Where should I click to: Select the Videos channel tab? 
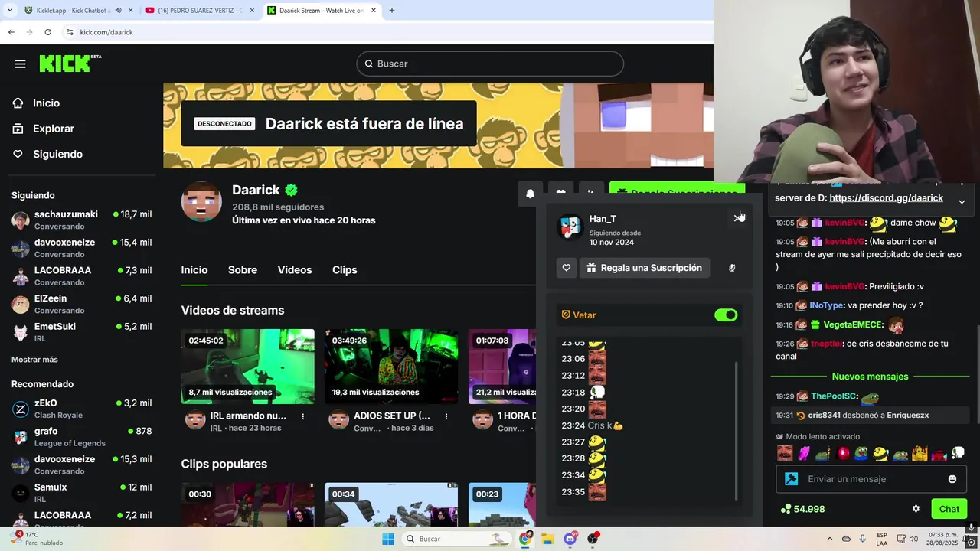click(295, 270)
